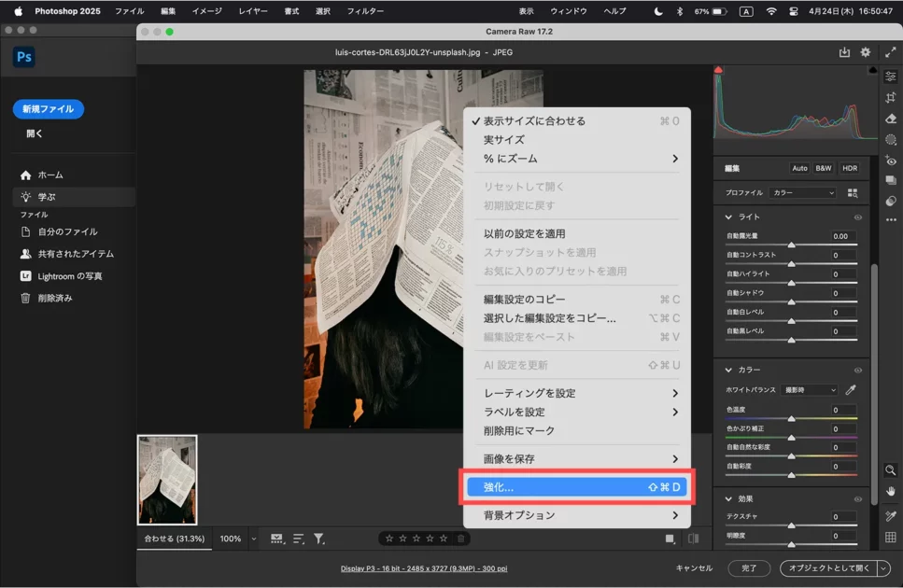903x588 pixels.
Task: Open Camera Raw preferences gear
Action: point(866,52)
